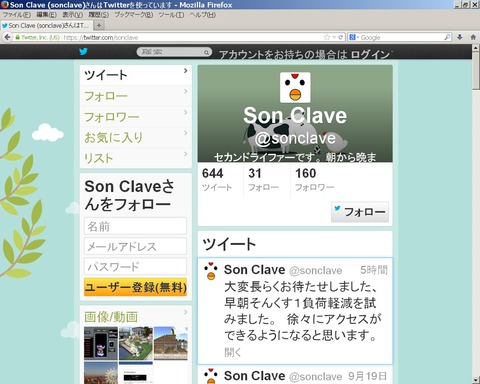The height and width of the screenshot is (384, 480).
Task: Click the 644 ツイート count
Action: (x=217, y=179)
